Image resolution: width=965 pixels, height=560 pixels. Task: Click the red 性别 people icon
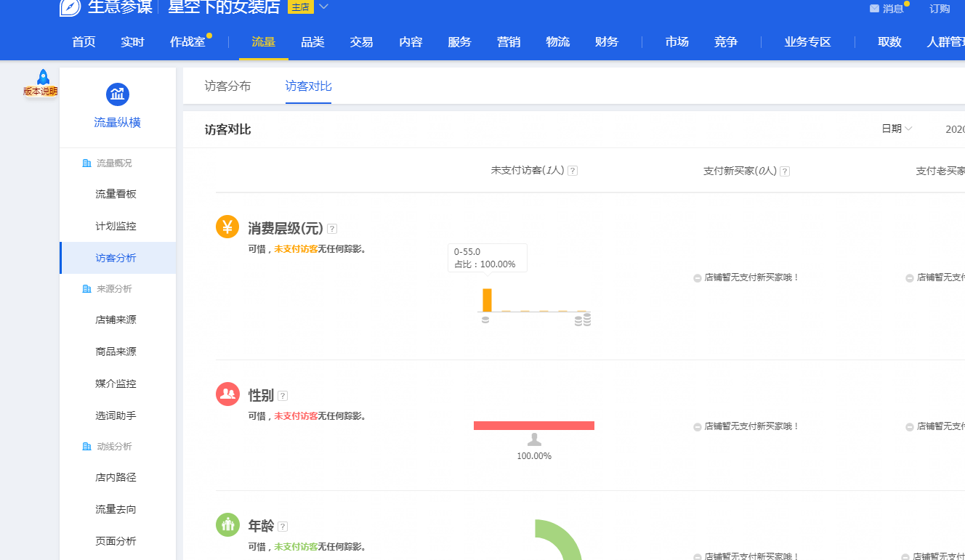227,394
